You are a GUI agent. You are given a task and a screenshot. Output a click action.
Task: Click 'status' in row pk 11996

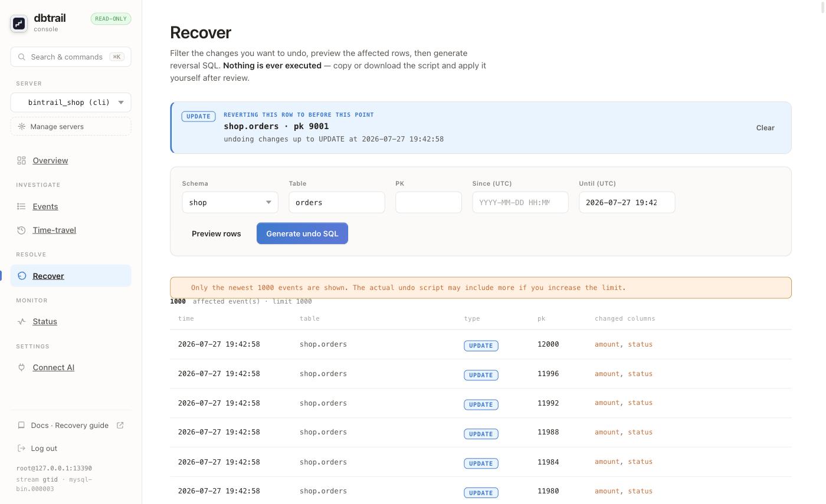[640, 374]
